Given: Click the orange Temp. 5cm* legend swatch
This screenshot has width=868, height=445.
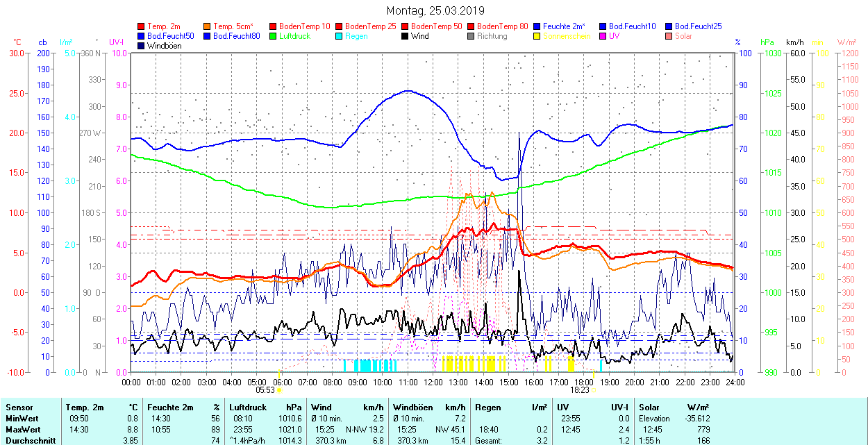Looking at the screenshot, I should pyautogui.click(x=207, y=26).
